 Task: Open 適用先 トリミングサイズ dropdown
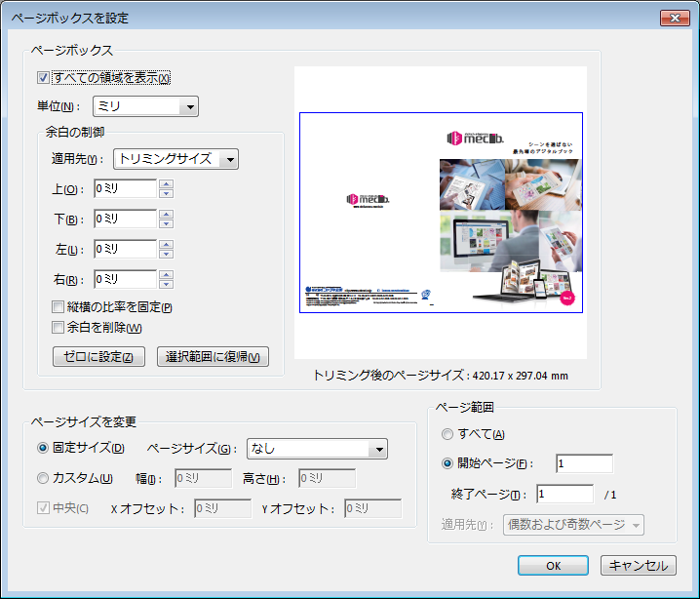(x=176, y=159)
